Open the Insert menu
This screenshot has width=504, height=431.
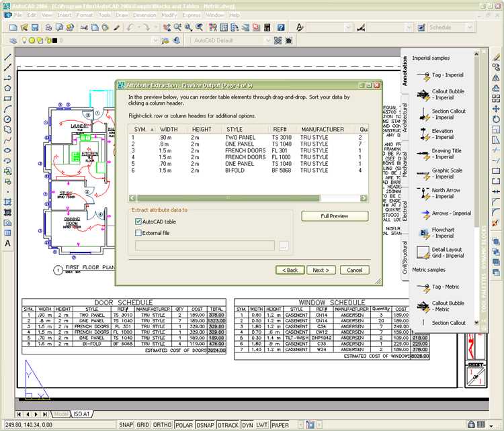pos(65,15)
